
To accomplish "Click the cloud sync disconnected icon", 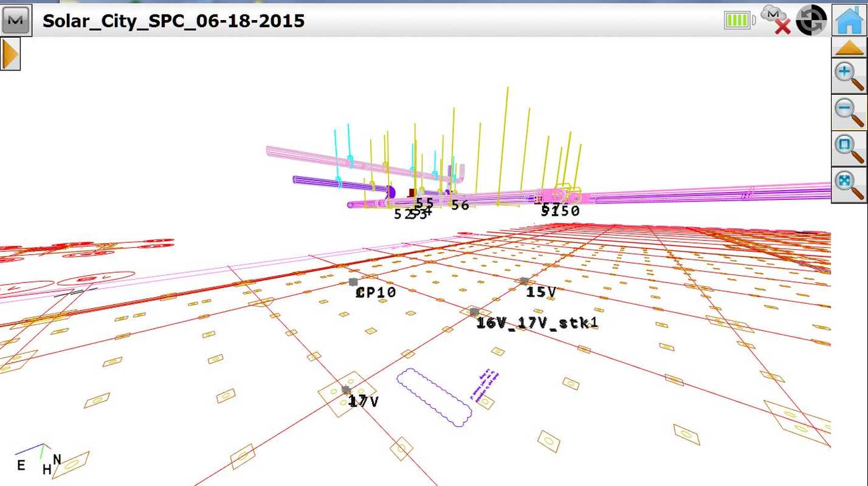I will pos(775,20).
